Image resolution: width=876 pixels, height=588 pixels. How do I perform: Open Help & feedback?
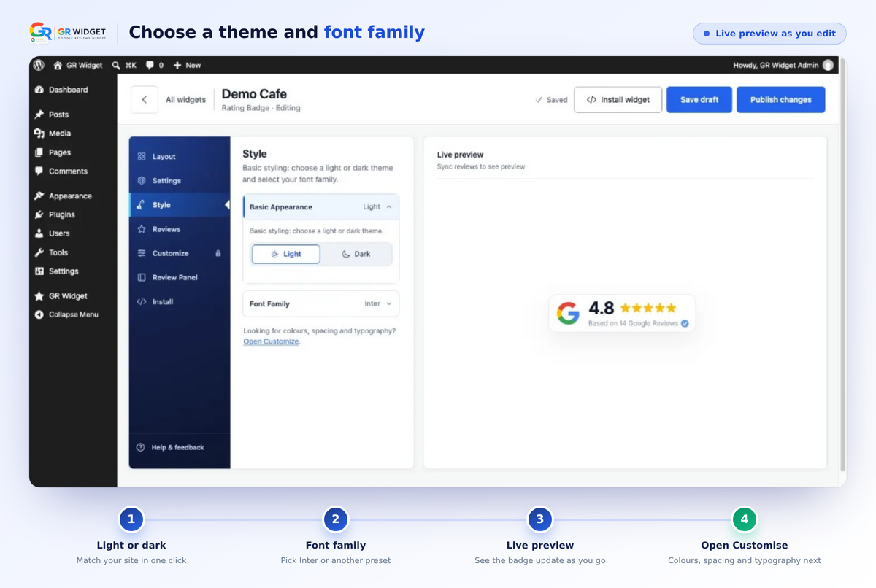(177, 447)
